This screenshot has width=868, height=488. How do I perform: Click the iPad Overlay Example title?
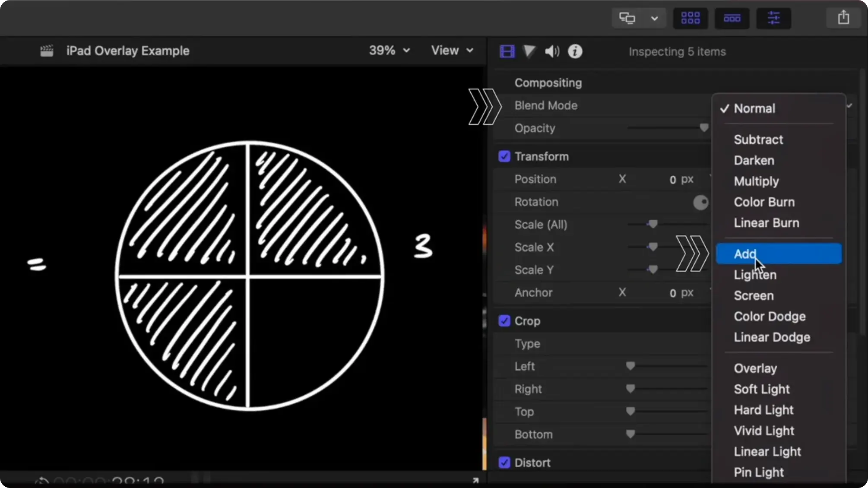pos(128,51)
